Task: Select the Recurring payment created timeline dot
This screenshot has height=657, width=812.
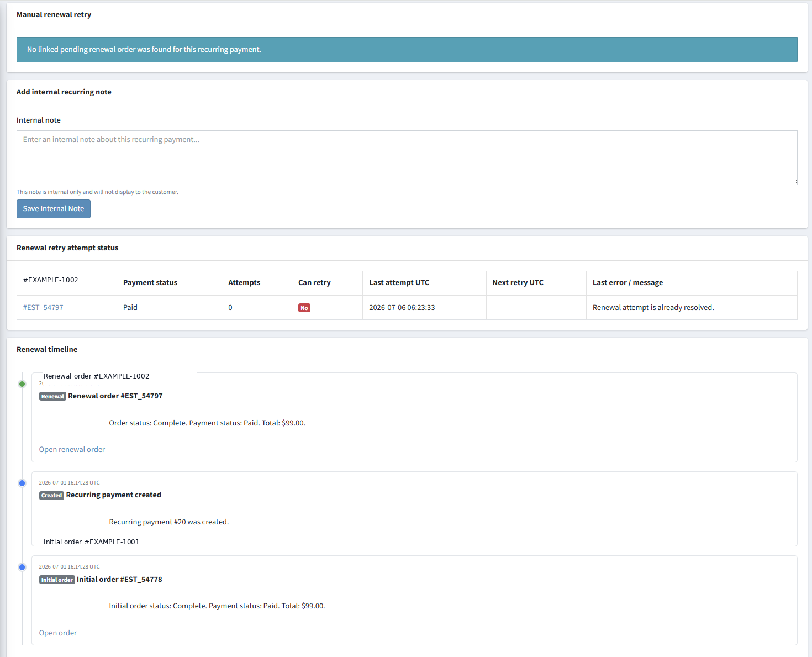Action: [x=22, y=483]
